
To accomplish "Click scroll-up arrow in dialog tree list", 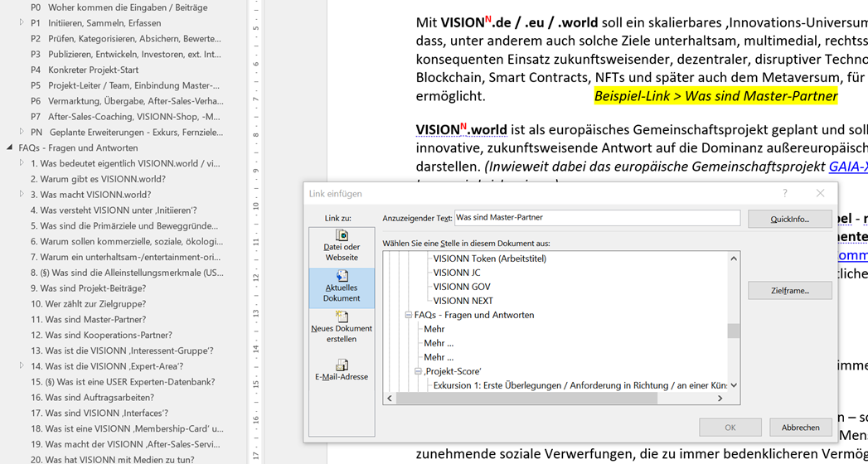I will point(734,259).
